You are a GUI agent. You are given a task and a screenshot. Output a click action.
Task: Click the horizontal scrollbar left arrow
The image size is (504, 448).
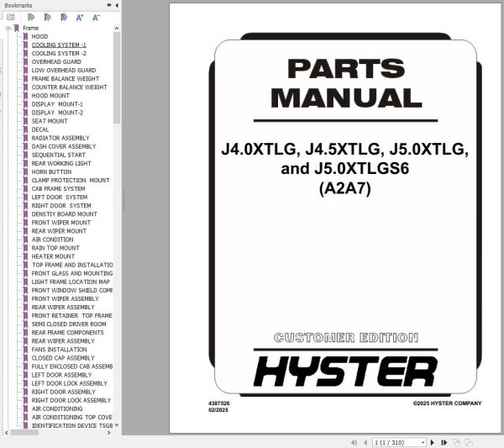tap(7, 433)
